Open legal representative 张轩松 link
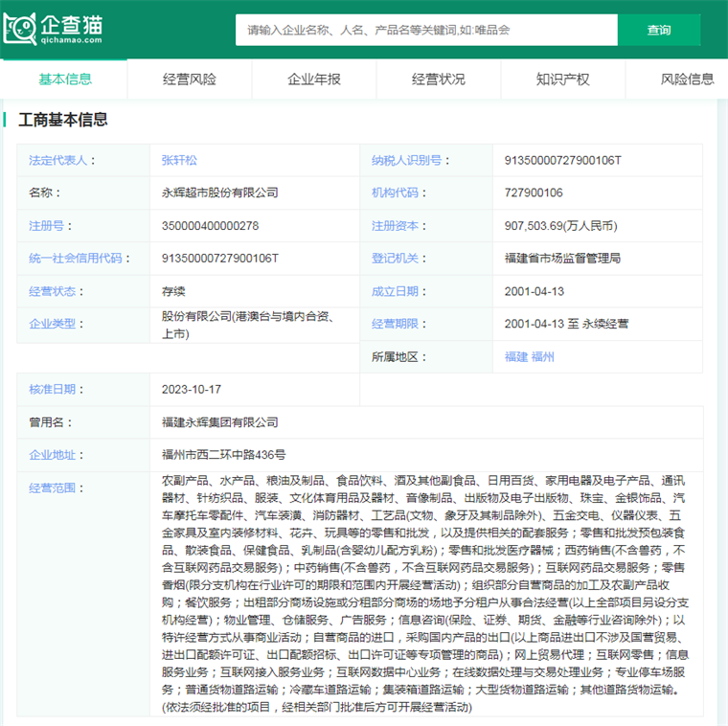Viewport: 728px width, 726px height. [x=179, y=161]
